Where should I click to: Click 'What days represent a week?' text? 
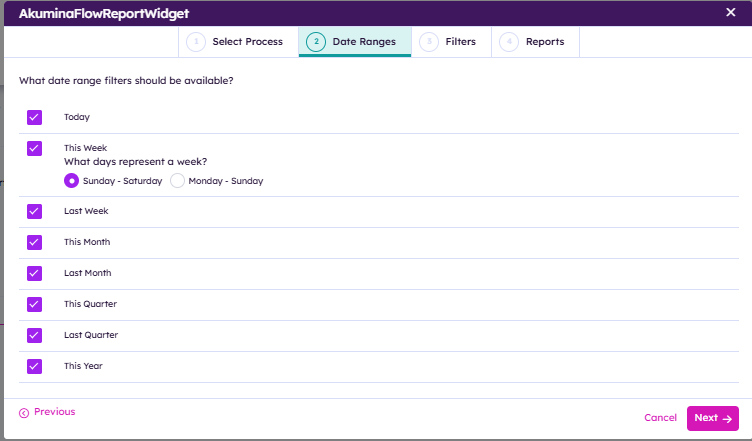(136, 162)
